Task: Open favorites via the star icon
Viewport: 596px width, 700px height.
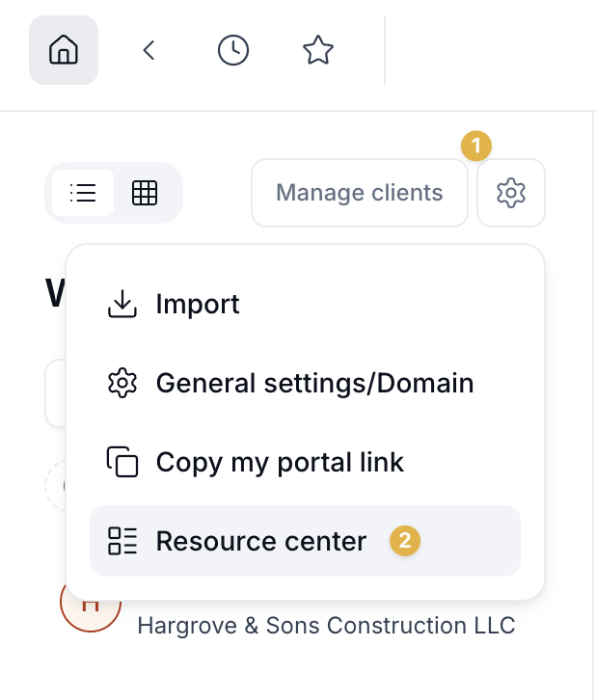Action: [318, 50]
